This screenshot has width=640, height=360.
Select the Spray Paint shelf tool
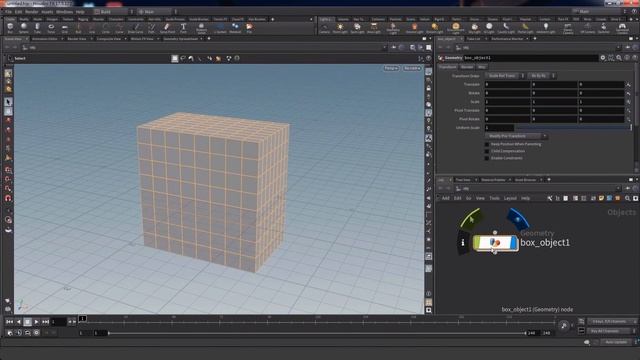(167, 28)
